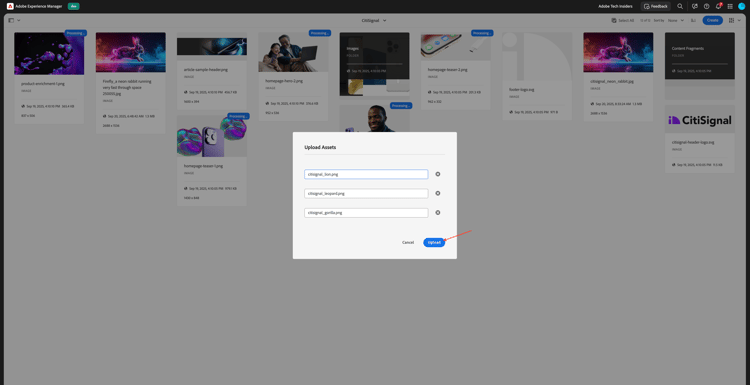This screenshot has width=750, height=385.
Task: Open the footer-logo.svg thumbnail
Action: pyautogui.click(x=537, y=56)
